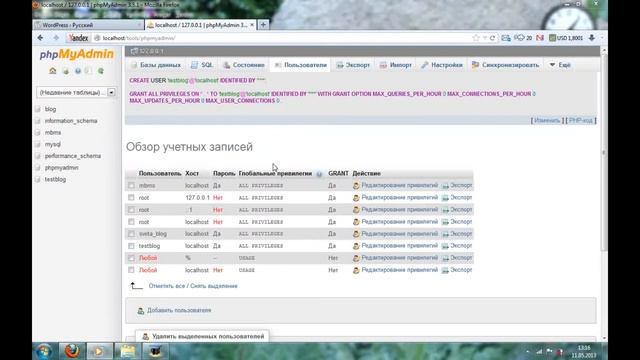Open the testblog database icon in sidebar
This screenshot has height=360, width=640.
[x=38, y=179]
